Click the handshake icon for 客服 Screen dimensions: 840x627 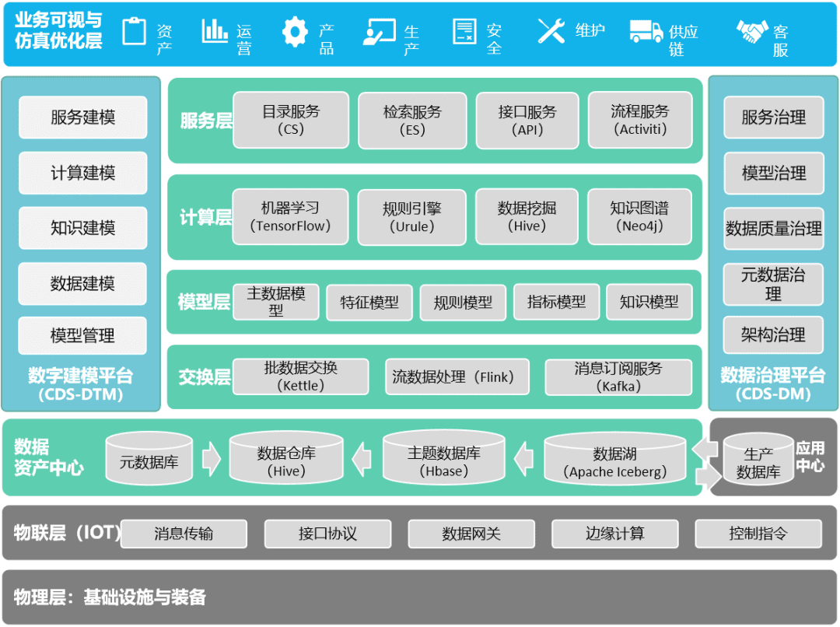pyautogui.click(x=752, y=32)
